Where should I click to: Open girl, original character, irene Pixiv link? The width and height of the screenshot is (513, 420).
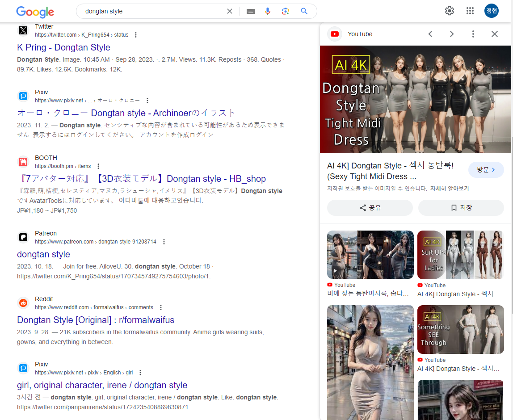click(x=102, y=385)
